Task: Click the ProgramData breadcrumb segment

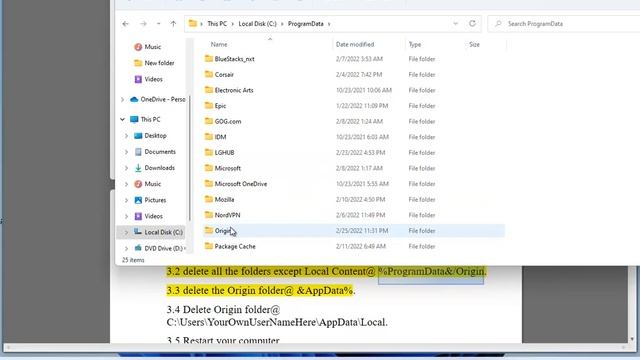Action: coord(306,24)
